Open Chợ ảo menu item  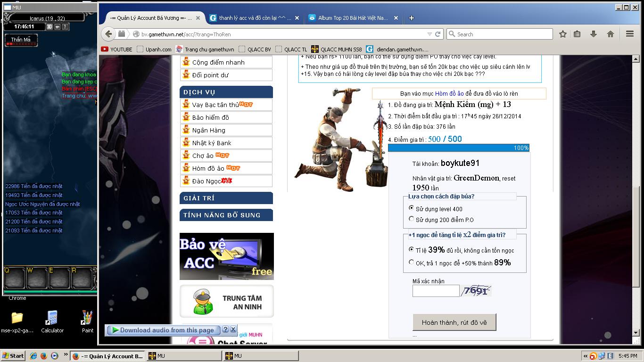coord(226,156)
